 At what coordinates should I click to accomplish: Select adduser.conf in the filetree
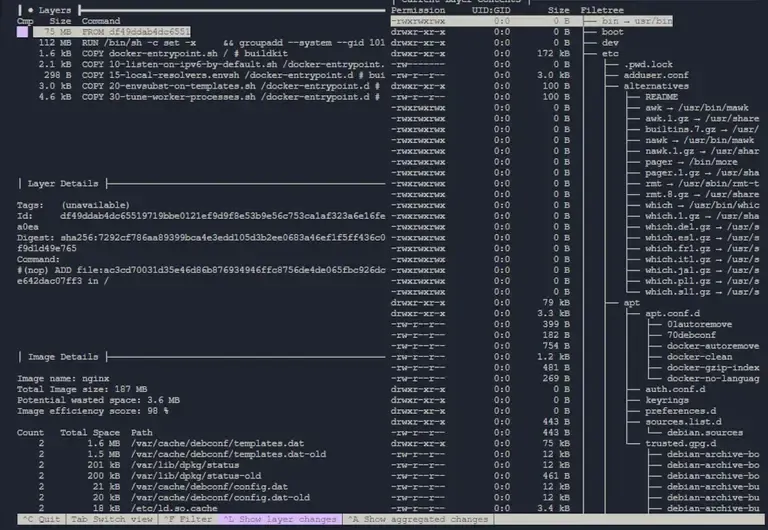coord(655,76)
